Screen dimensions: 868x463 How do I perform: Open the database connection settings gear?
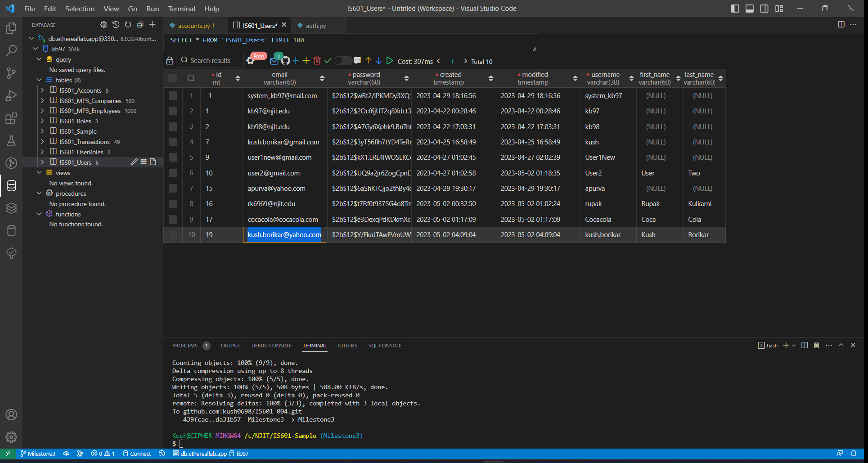tap(104, 25)
